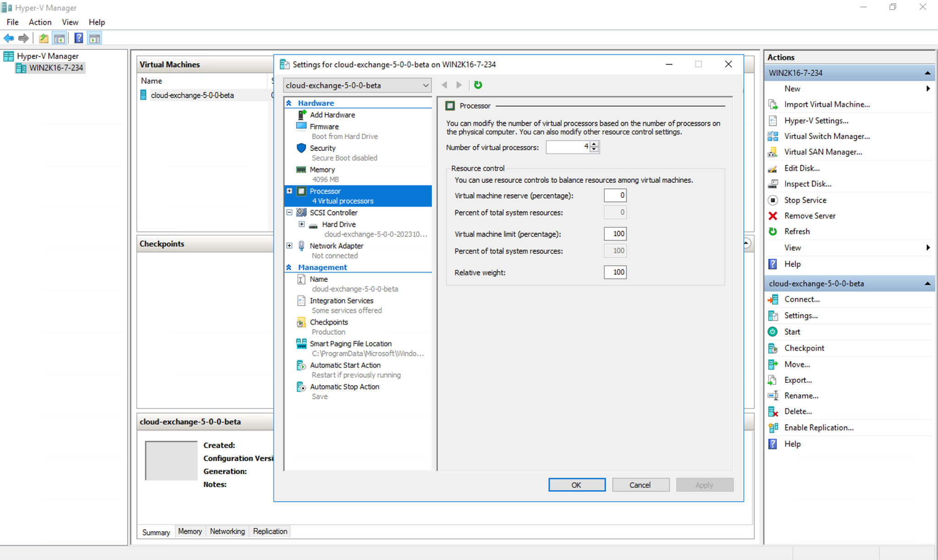Open the View menu
Viewport: 938px width, 560px height.
70,22
